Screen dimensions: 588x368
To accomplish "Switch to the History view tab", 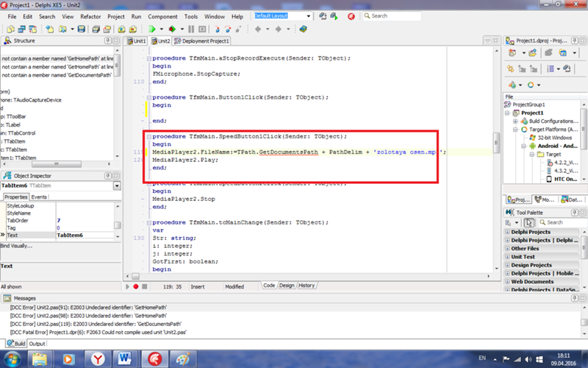I will click(x=306, y=286).
